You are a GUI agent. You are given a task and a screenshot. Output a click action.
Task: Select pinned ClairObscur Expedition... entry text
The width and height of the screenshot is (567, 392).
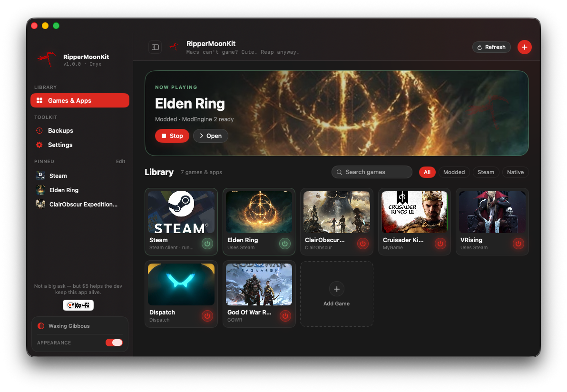pos(83,204)
